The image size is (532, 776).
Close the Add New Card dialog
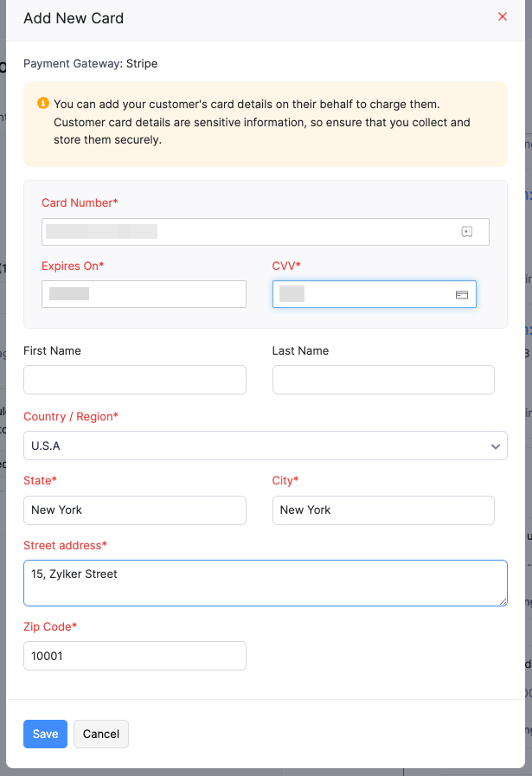coord(503,16)
